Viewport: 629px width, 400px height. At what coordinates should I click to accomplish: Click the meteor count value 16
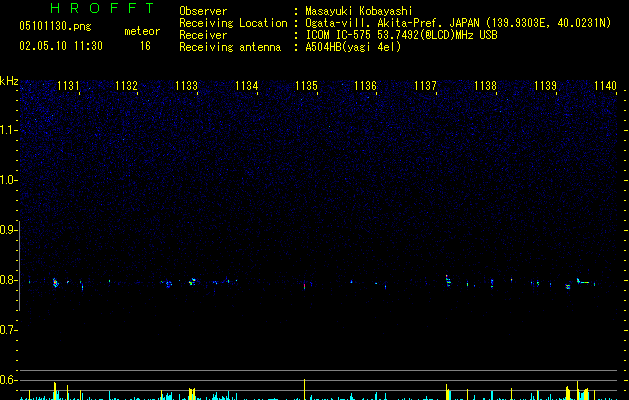click(x=145, y=46)
